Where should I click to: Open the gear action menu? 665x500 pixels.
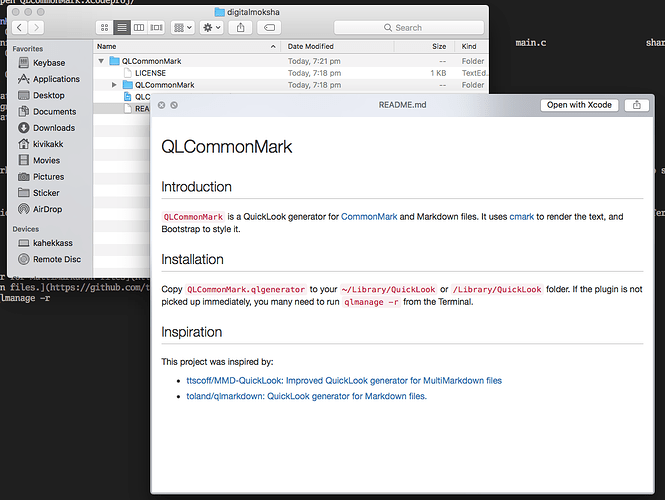(211, 28)
